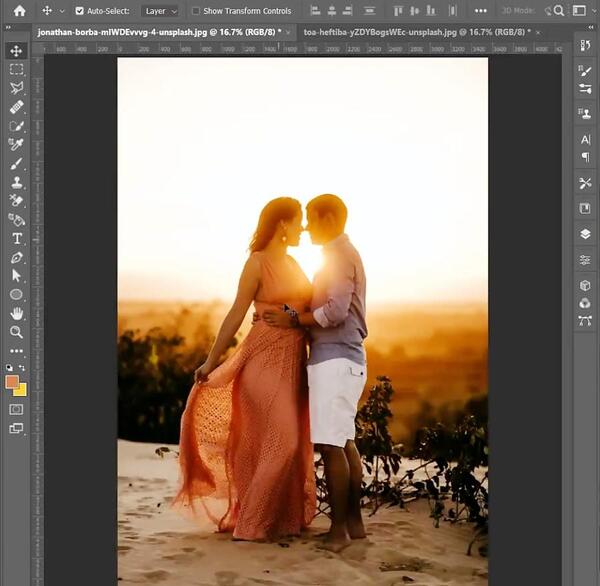Expand the Move tool preset picker arrow

(62, 11)
